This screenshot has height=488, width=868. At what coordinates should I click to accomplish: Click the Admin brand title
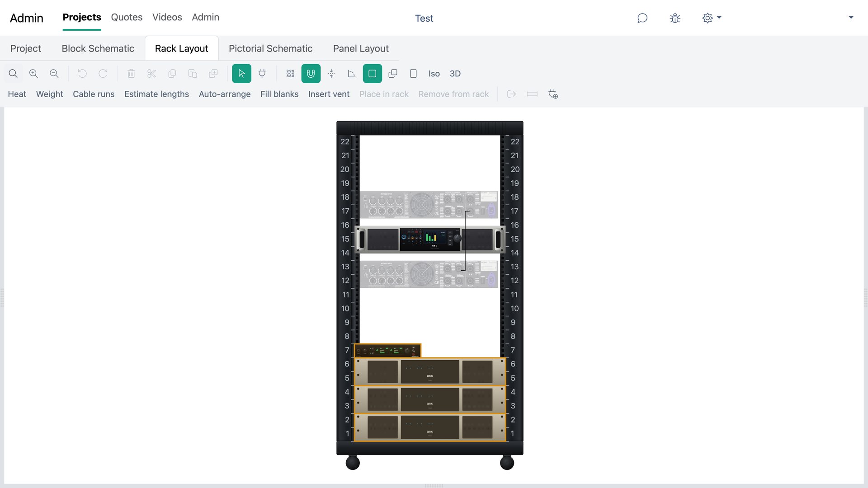(27, 18)
